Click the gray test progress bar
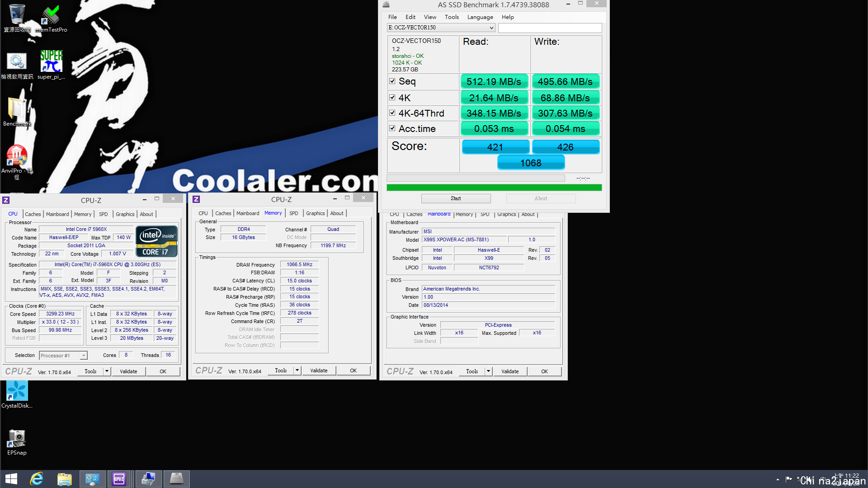This screenshot has height=488, width=868. point(476,178)
